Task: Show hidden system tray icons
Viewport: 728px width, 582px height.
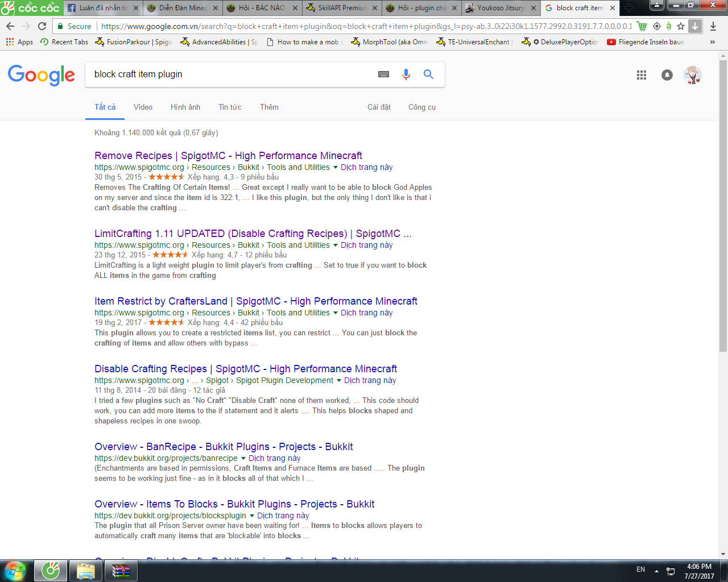Action: click(656, 571)
